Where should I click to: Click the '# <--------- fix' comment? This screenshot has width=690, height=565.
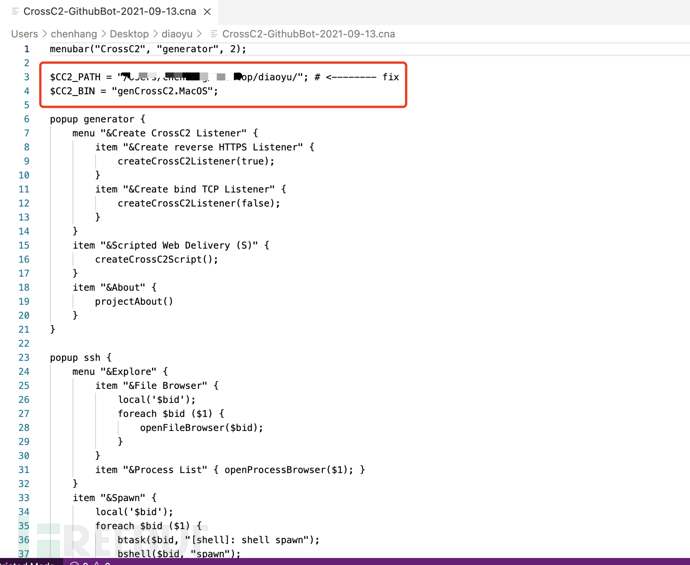[x=357, y=77]
